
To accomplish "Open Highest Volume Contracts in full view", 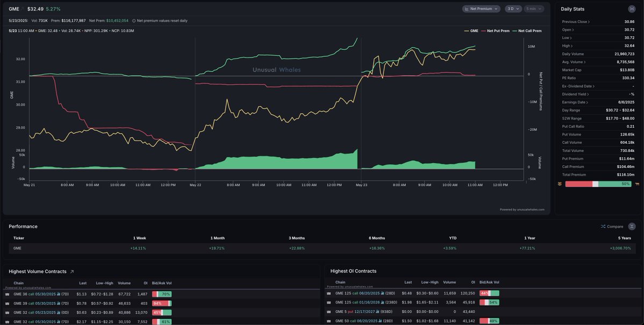I will [72, 271].
